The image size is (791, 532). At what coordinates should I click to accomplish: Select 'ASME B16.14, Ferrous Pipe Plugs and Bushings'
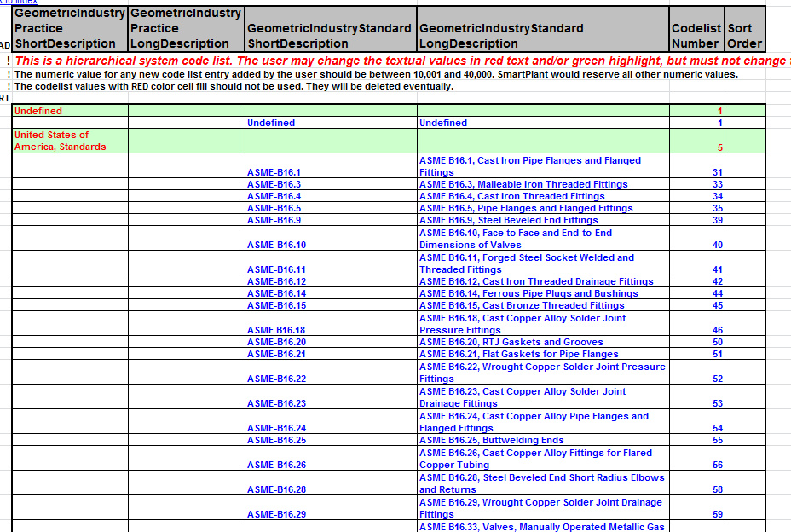tap(543, 293)
